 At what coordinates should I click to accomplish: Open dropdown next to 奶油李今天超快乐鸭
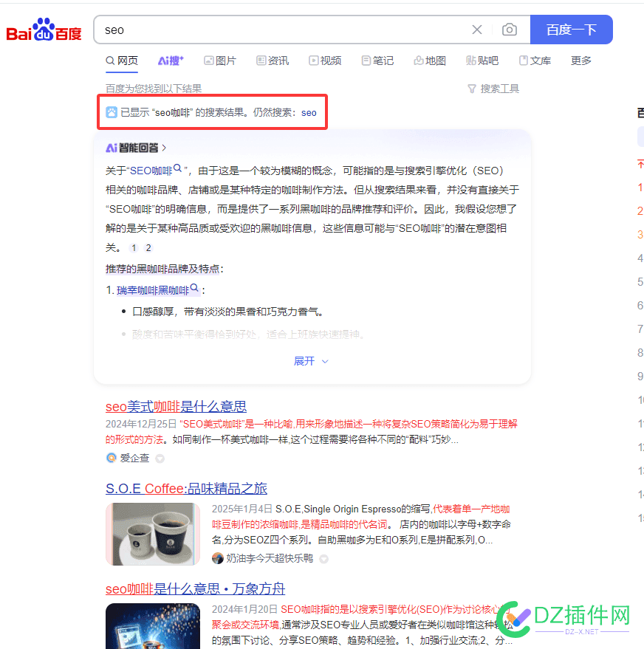(323, 559)
